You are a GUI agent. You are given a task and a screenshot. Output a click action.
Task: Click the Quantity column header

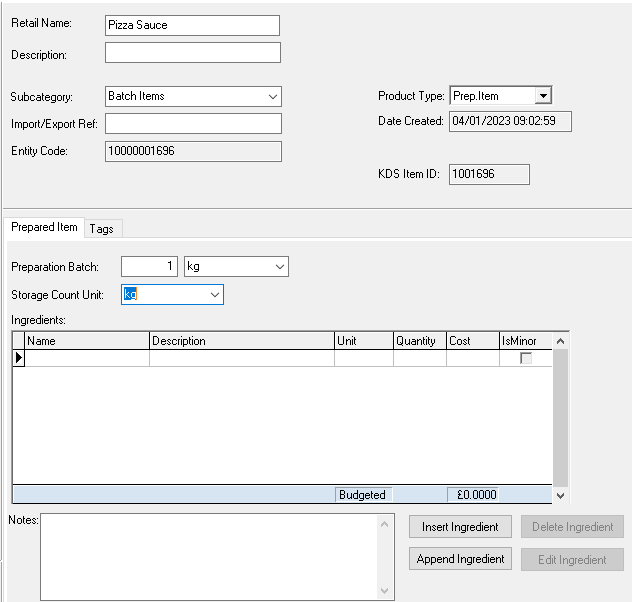tap(419, 341)
